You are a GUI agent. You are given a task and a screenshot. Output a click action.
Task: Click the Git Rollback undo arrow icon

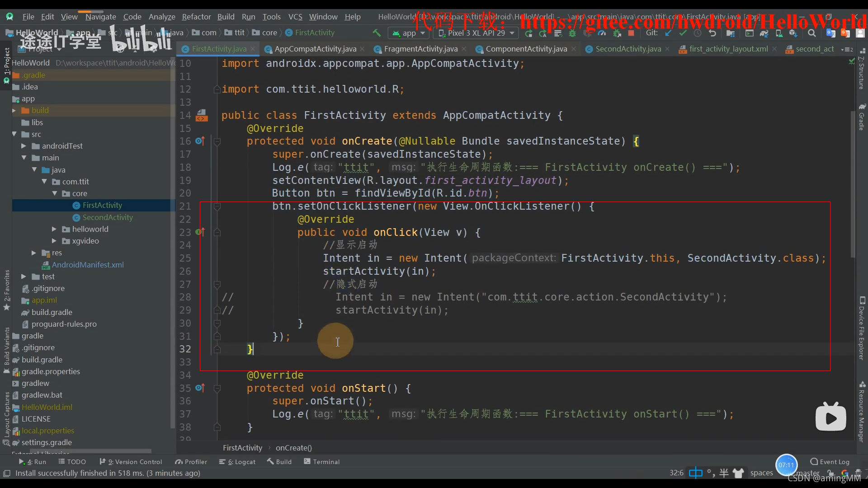(x=712, y=33)
